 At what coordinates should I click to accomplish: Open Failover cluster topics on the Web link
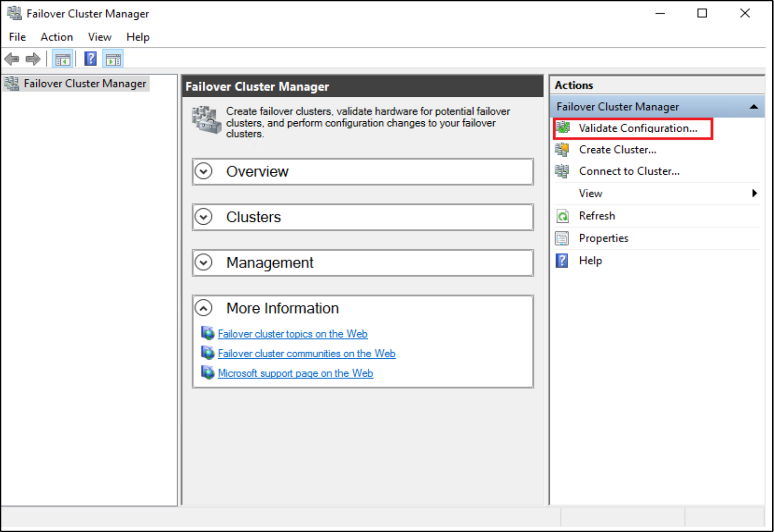(293, 334)
